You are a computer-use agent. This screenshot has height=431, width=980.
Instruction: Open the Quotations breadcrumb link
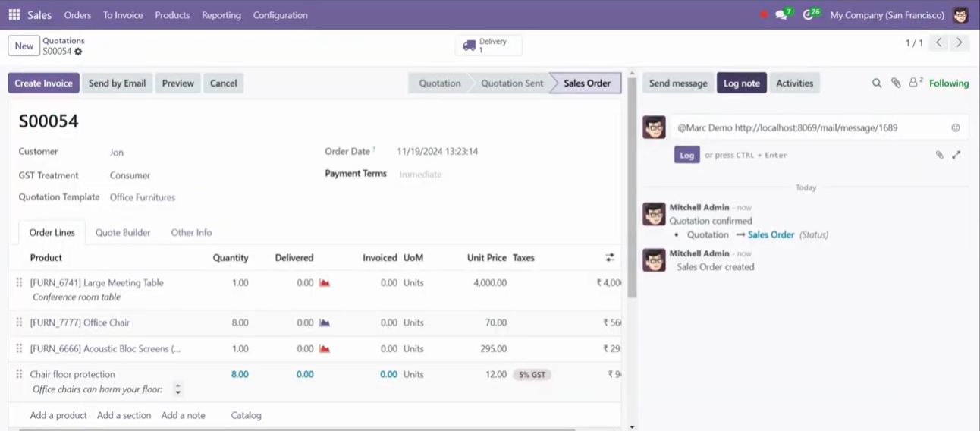64,41
